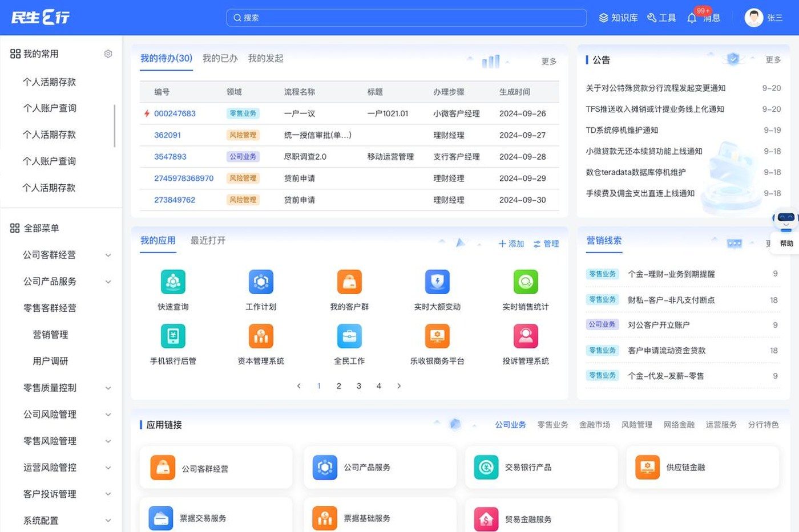
Task: Open the 我的客户群 app icon
Action: point(349,282)
